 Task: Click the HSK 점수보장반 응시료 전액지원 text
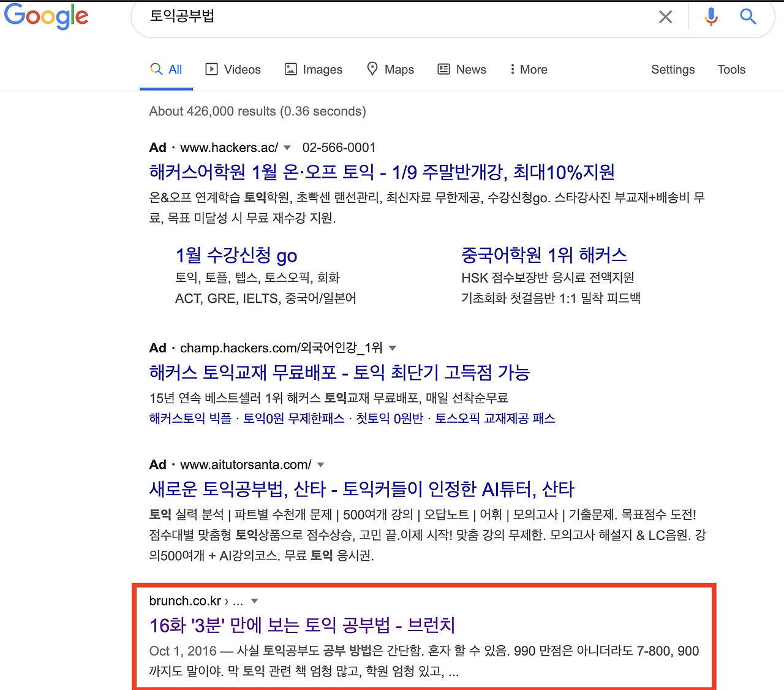[x=548, y=278]
